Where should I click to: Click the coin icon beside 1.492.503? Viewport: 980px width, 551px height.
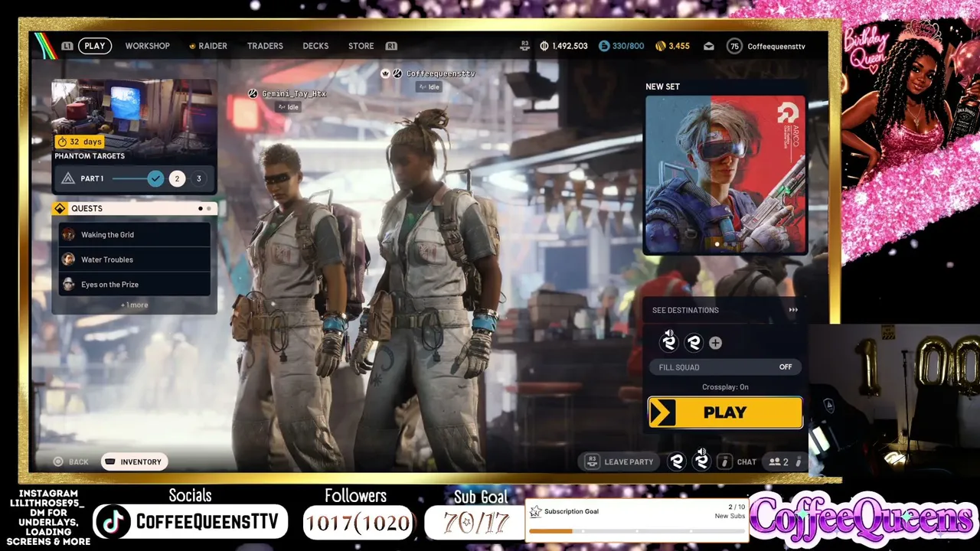pyautogui.click(x=544, y=46)
